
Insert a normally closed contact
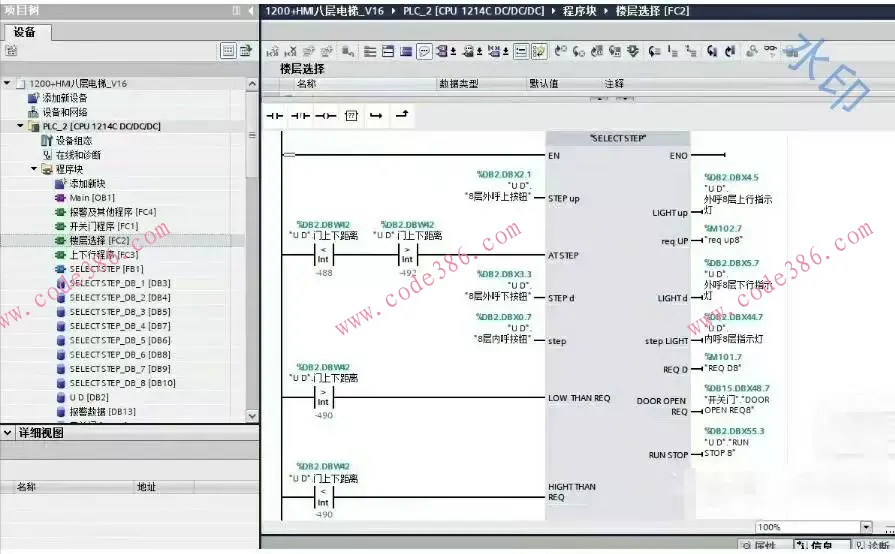pos(300,116)
